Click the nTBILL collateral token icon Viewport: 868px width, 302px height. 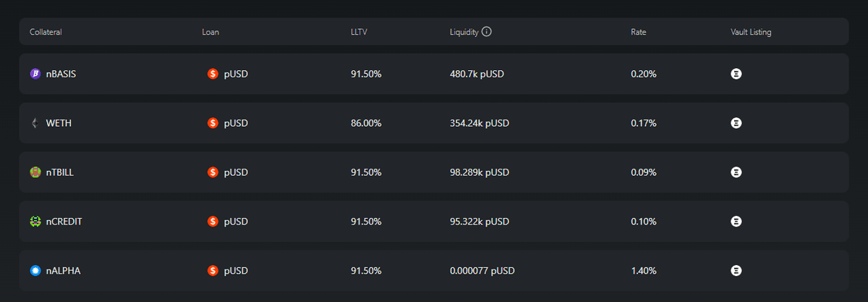coord(35,172)
